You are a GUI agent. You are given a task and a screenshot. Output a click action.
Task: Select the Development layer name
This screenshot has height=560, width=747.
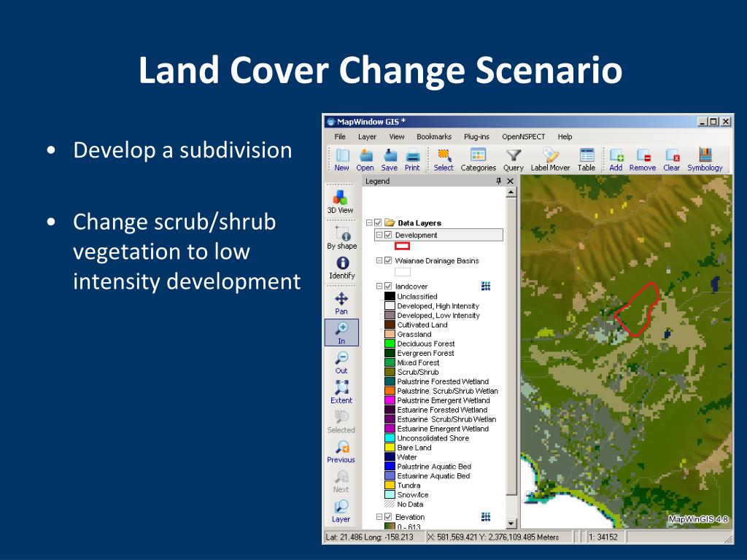coord(416,236)
